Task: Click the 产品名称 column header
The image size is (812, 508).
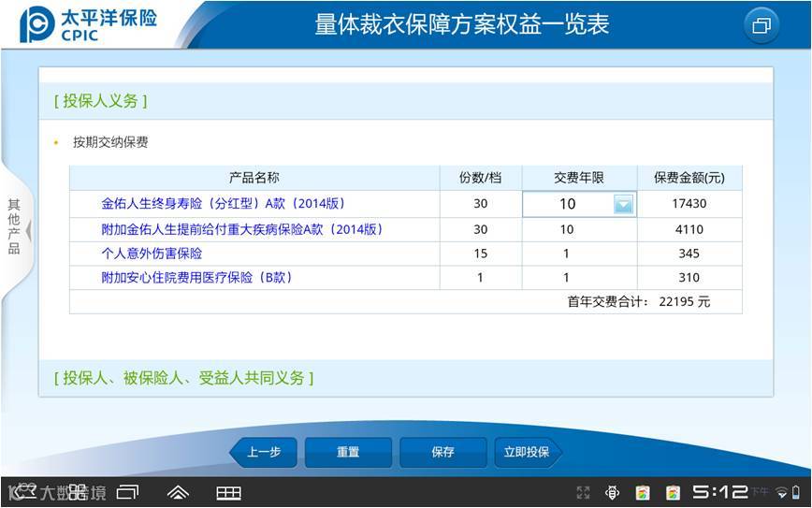Action: [x=254, y=178]
